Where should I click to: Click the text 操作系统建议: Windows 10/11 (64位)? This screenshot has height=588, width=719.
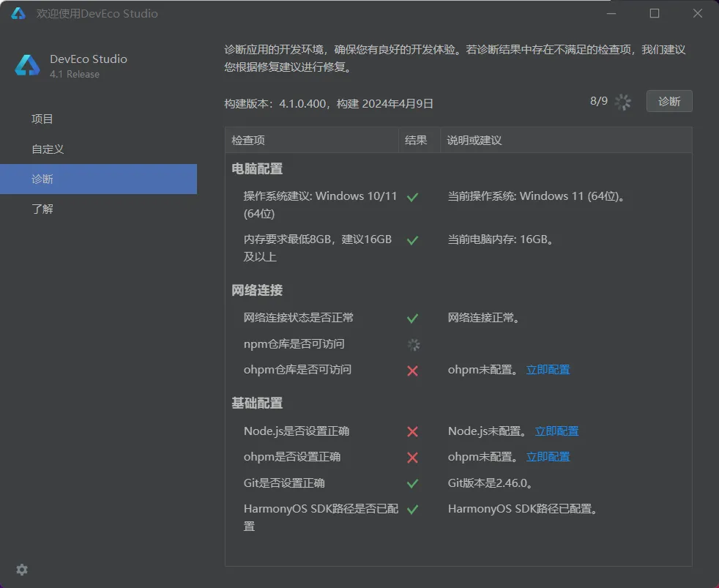pyautogui.click(x=320, y=204)
